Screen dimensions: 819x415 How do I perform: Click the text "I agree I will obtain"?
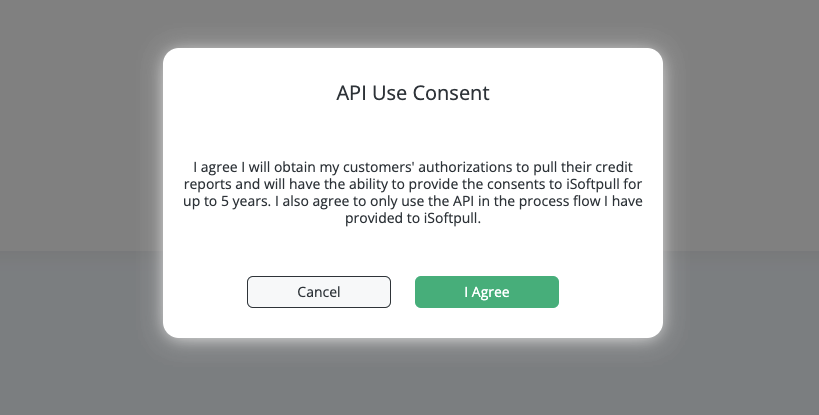tap(232, 167)
